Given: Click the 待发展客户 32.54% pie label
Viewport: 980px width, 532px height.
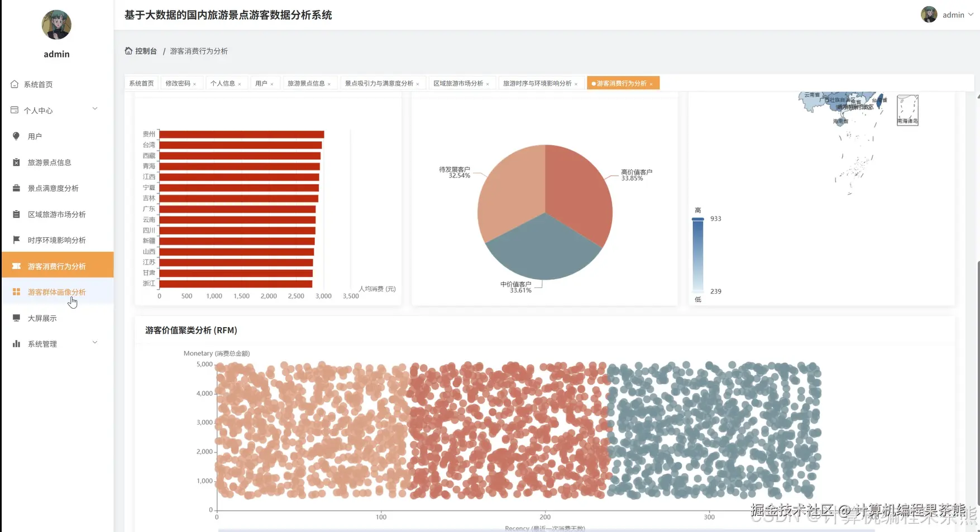Looking at the screenshot, I should pos(455,172).
